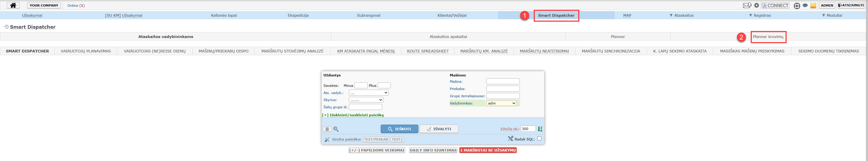The image size is (868, 161).
Task: Focus the Eilučių sk. field showing 300
Action: (528, 129)
